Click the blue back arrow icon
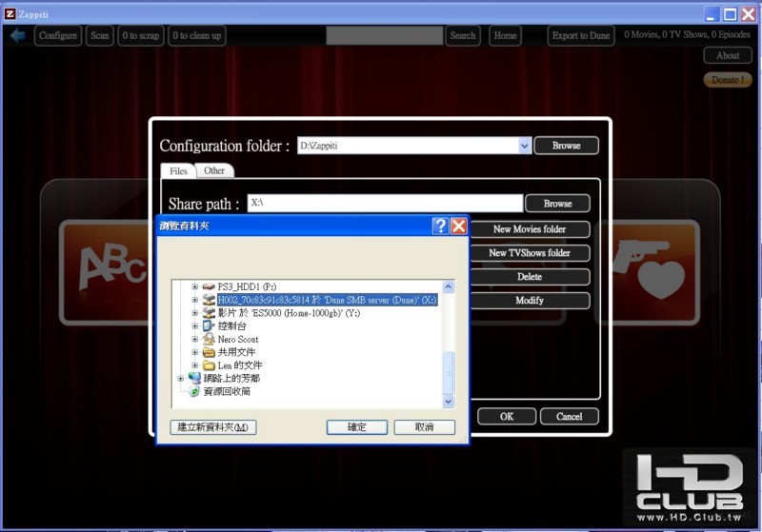 (x=17, y=35)
